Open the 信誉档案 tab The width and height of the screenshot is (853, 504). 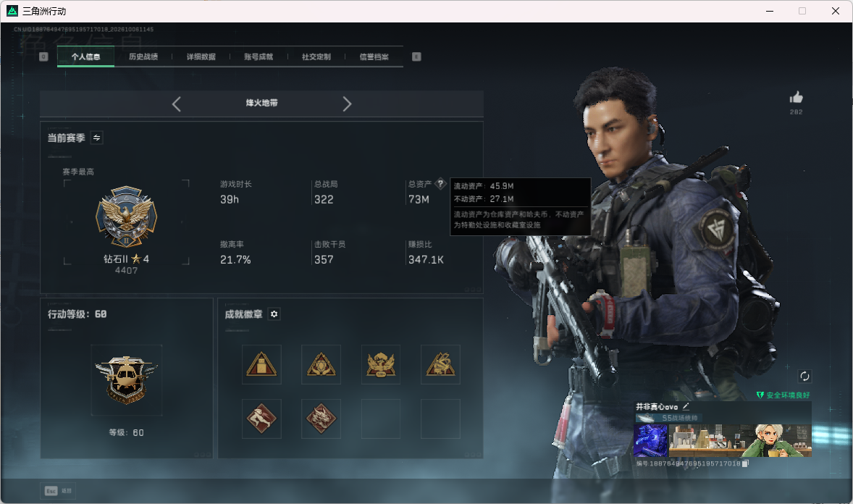[374, 56]
